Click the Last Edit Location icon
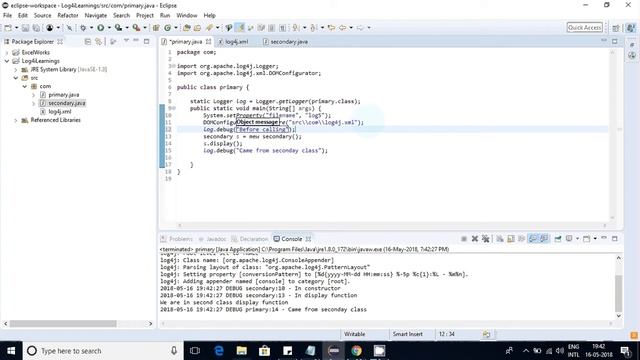Image resolution: width=640 pixels, height=360 pixels. [331, 28]
